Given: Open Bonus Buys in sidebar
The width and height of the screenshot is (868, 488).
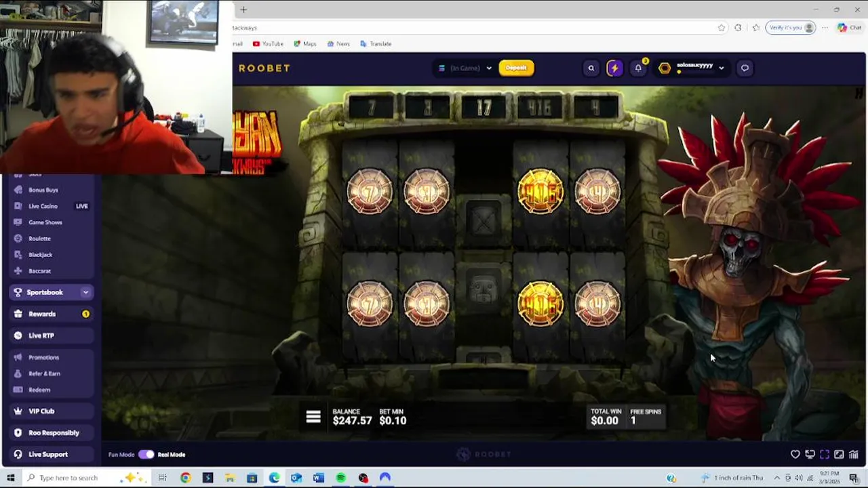Looking at the screenshot, I should (43, 190).
